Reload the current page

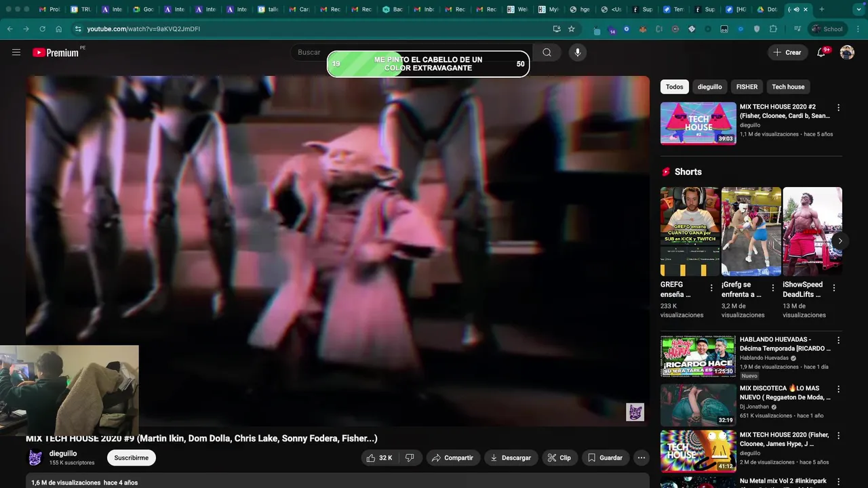42,29
